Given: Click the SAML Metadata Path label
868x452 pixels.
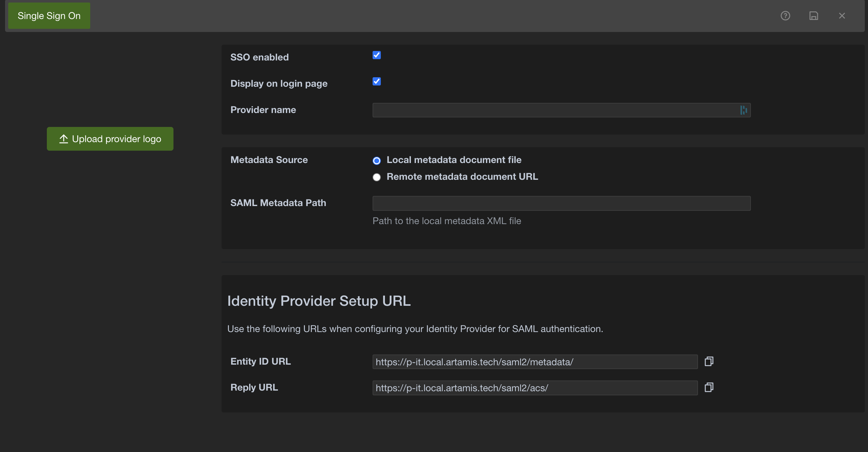Looking at the screenshot, I should coord(278,203).
